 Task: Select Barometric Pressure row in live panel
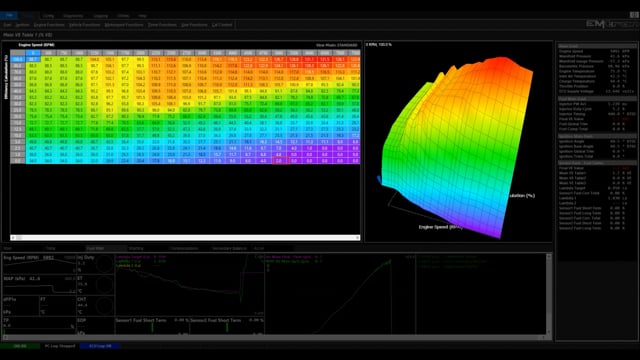point(596,66)
